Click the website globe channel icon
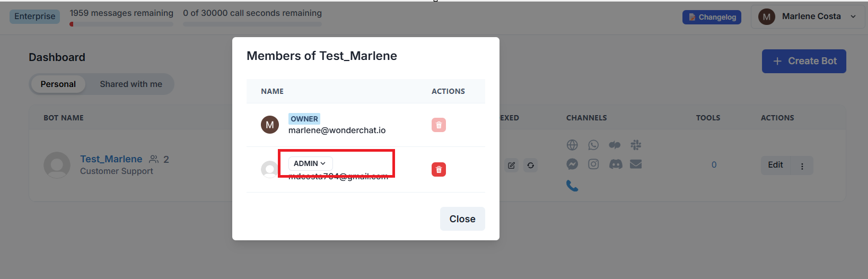868x279 pixels. [572, 145]
